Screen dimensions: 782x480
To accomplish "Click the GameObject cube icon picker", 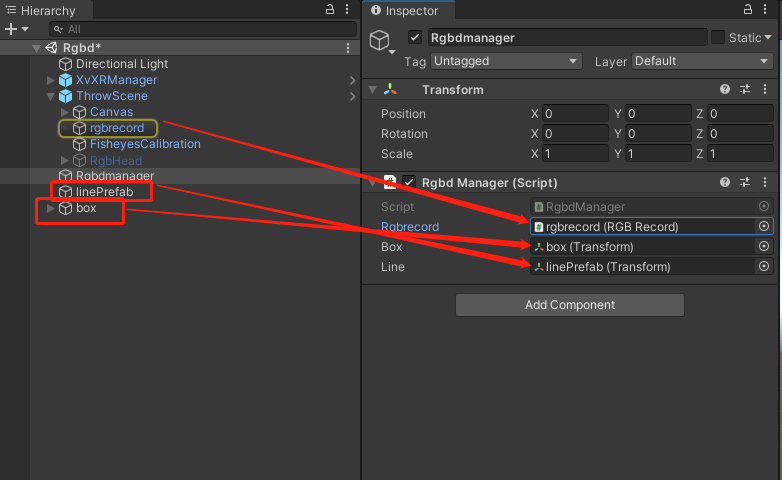I will pos(382,41).
